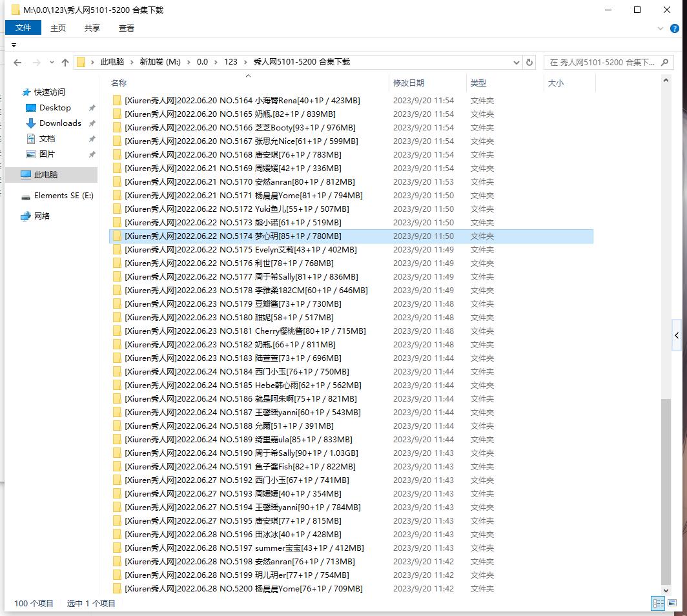The width and height of the screenshot is (687, 616).
Task: Click folder icon of NO.5191 鱼子酱Fish
Action: 117,467
